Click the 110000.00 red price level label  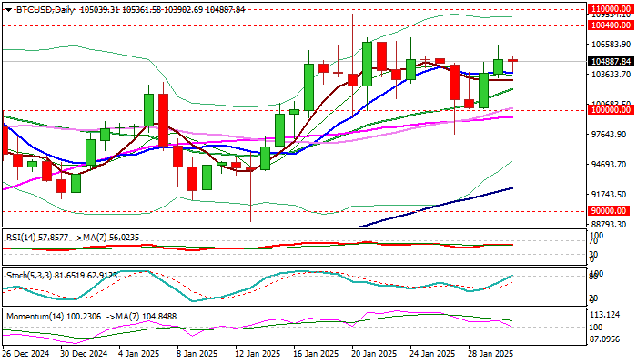611,8
